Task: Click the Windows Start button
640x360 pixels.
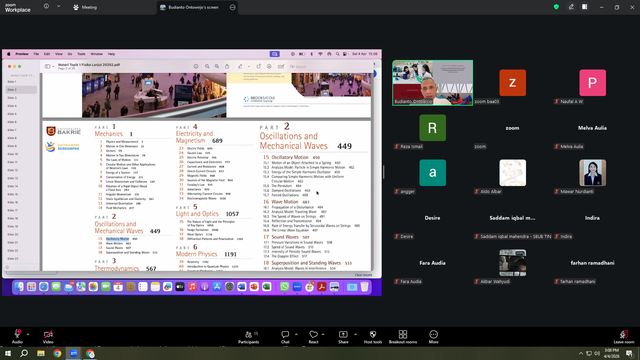Action: coord(8,353)
